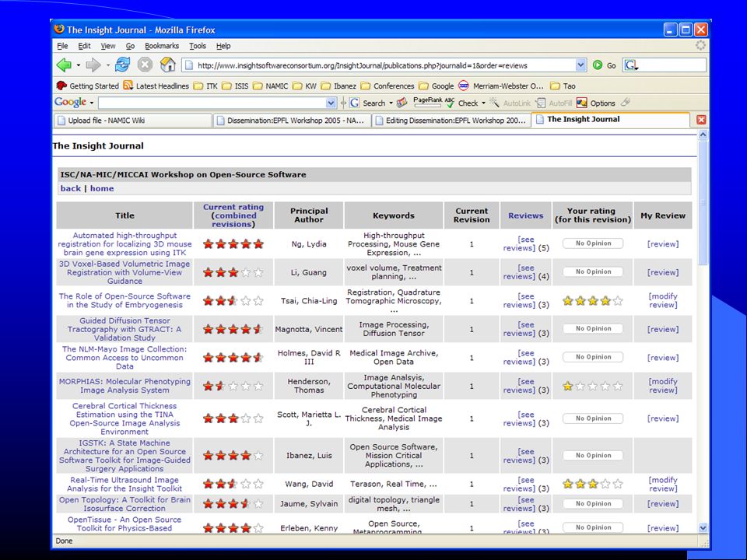The height and width of the screenshot is (560, 747).
Task: Expand the URL address bar dropdown
Action: click(580, 65)
